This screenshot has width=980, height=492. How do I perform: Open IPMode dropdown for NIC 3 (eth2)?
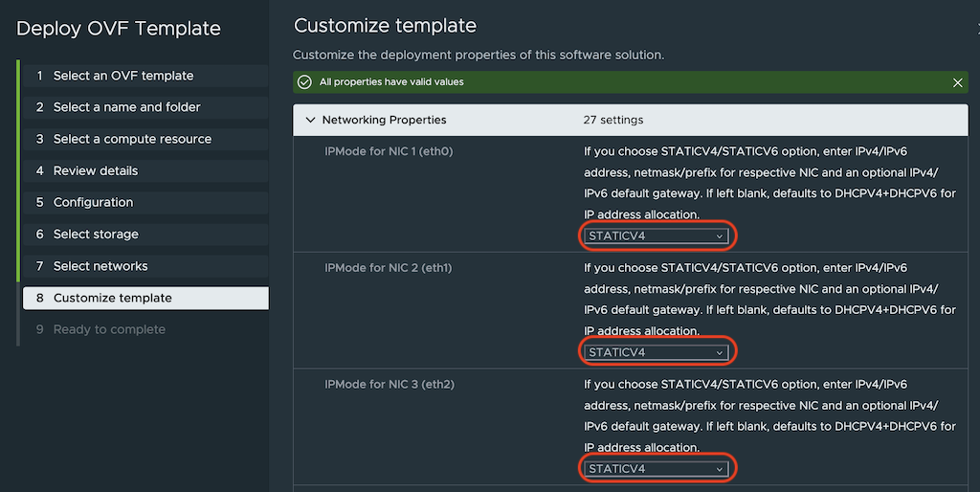(657, 469)
